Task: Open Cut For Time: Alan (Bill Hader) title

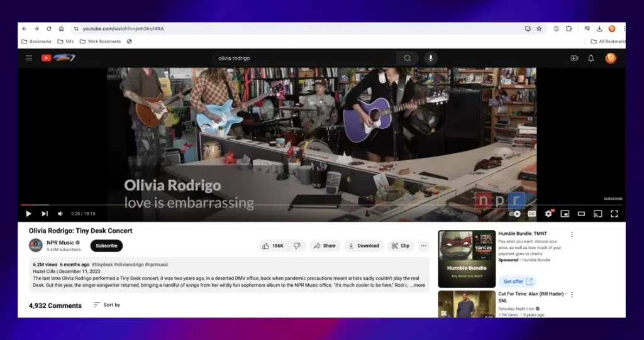Action: (x=532, y=297)
